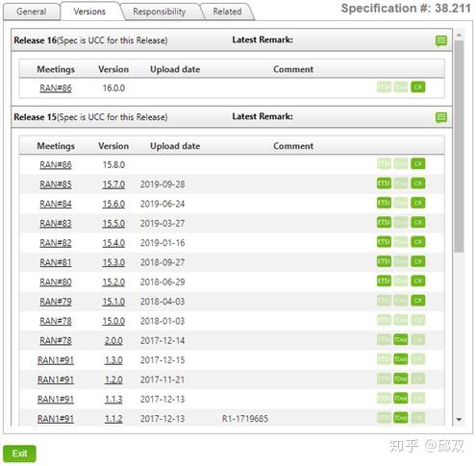476x466 pixels.
Task: Click the ETSI icon in the 15.5.0 row
Action: [x=384, y=222]
